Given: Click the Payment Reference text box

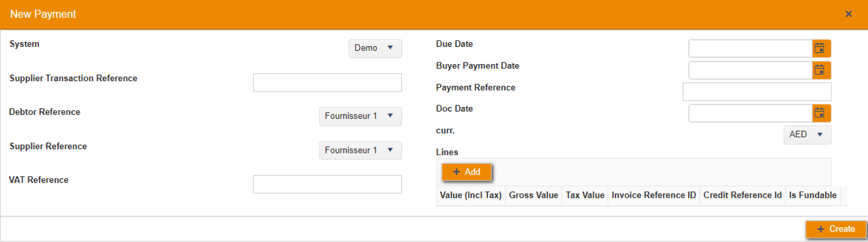Looking at the screenshot, I should [x=757, y=92].
